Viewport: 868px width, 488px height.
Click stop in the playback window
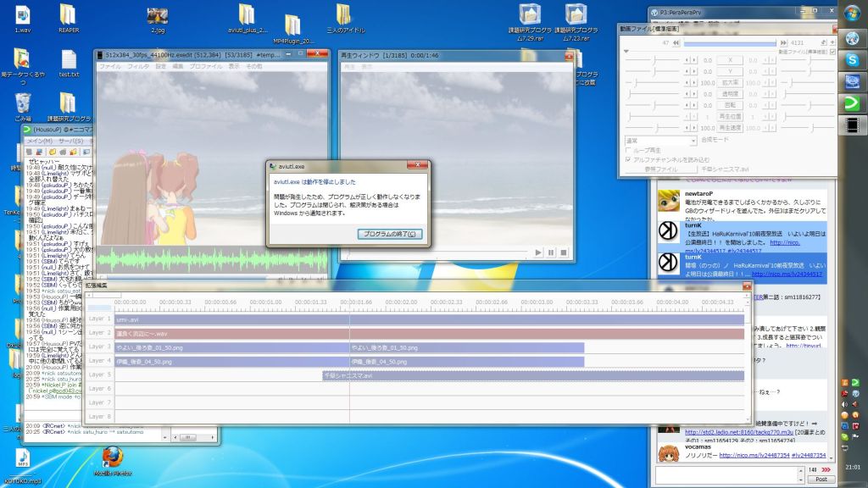pos(564,252)
